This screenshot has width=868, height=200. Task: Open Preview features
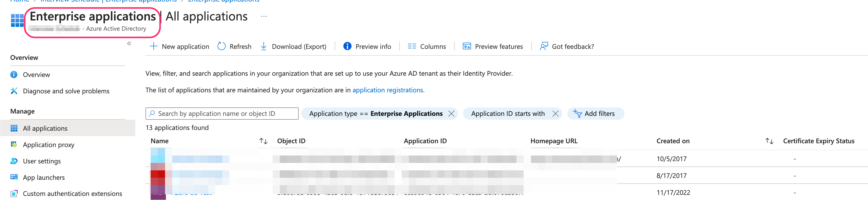click(x=493, y=46)
